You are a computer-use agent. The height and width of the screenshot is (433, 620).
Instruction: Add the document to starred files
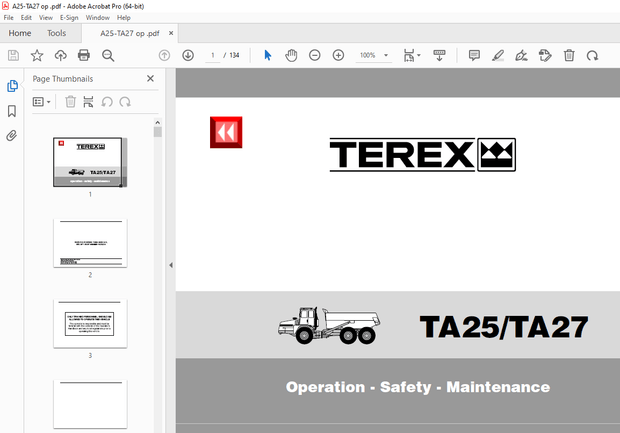[x=37, y=55]
